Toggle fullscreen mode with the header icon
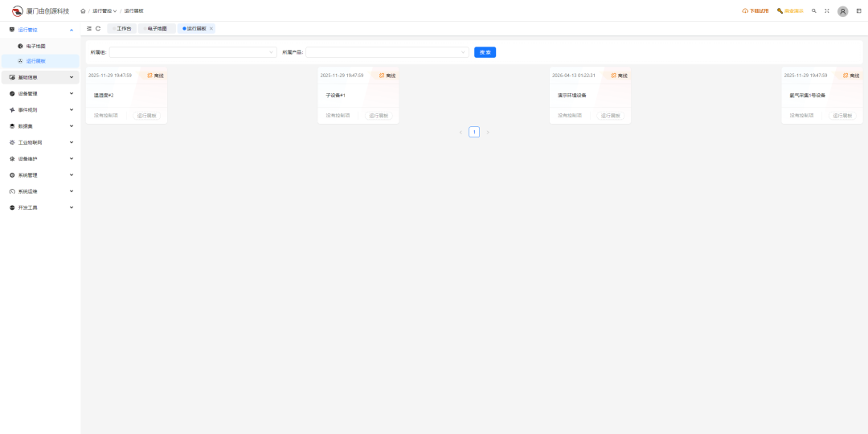The height and width of the screenshot is (434, 868). pyautogui.click(x=827, y=11)
